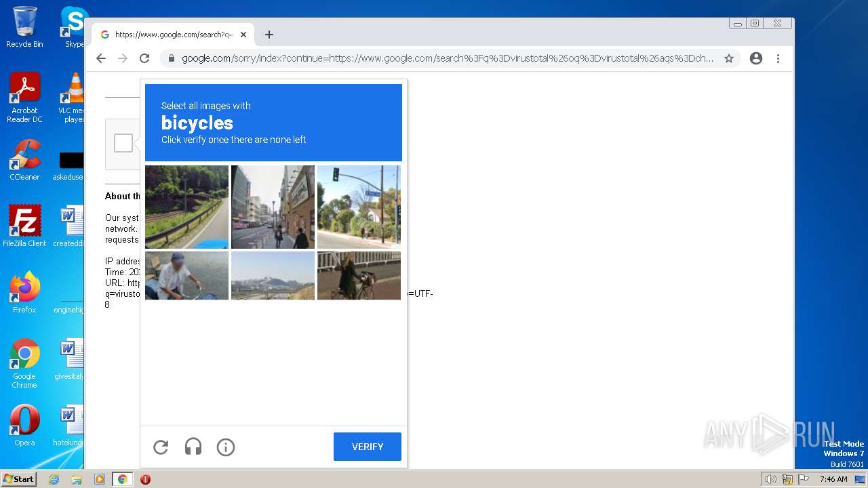Screen dimensions: 868x488
Task: Open the hotelund Word document
Action: (70, 426)
